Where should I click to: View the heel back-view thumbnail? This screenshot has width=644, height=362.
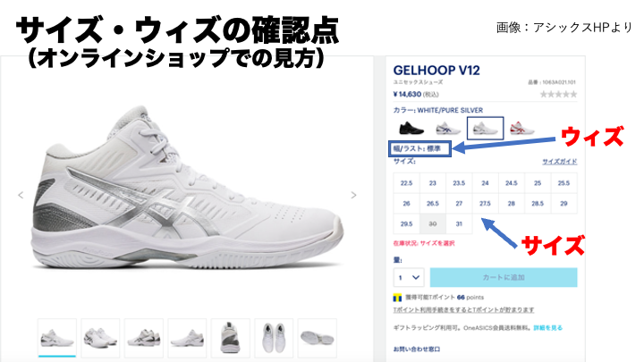click(231, 337)
